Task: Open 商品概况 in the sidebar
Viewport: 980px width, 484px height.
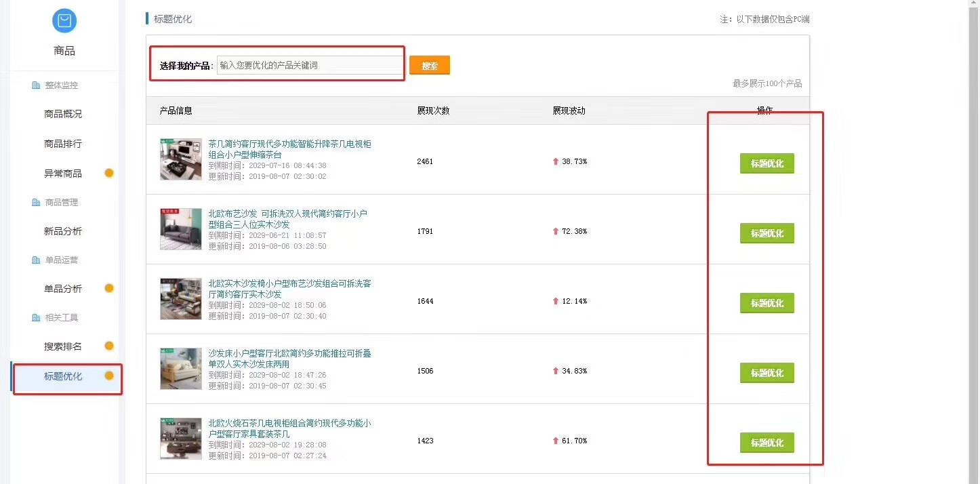Action: tap(63, 114)
